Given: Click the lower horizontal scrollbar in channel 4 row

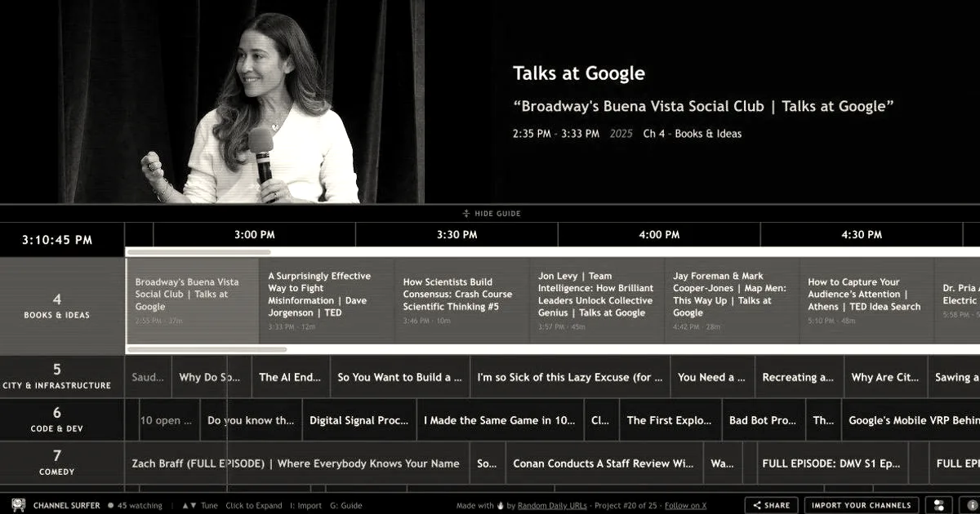Looking at the screenshot, I should tap(207, 349).
